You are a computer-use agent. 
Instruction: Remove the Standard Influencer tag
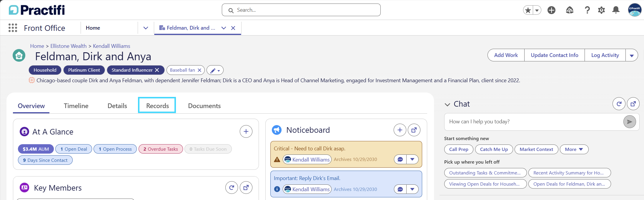coord(157,70)
